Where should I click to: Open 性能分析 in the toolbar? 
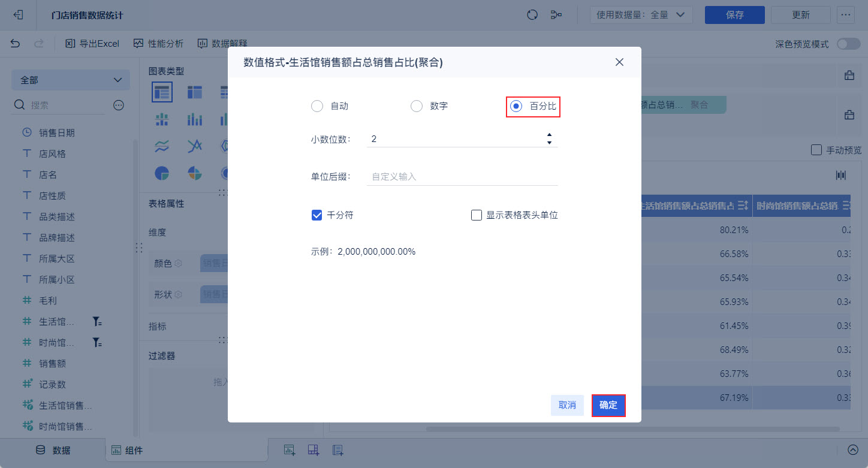(158, 43)
